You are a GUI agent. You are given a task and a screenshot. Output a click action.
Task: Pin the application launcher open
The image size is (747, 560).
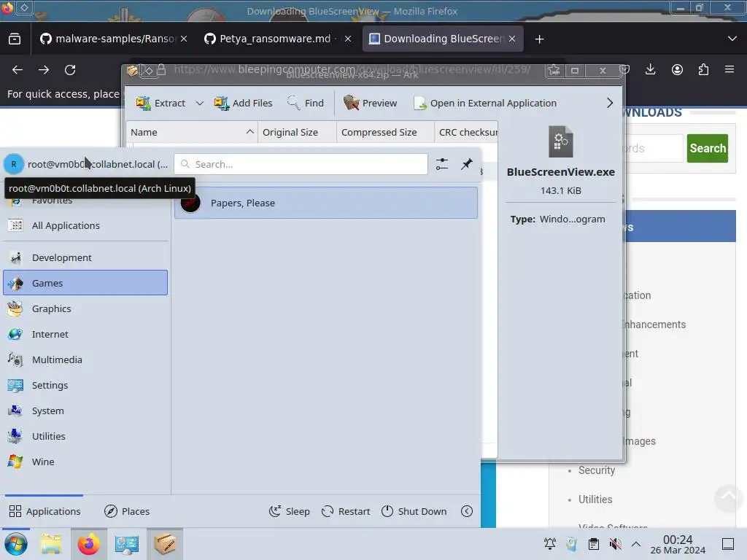pyautogui.click(x=467, y=164)
